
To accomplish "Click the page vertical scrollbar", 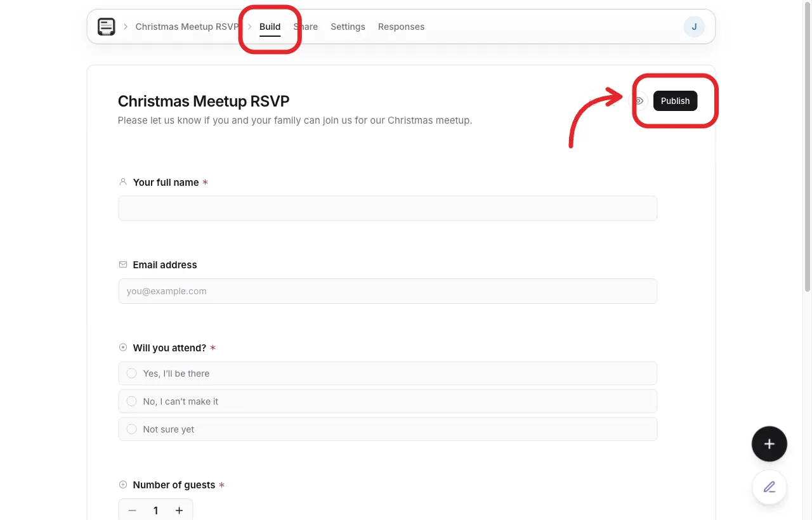I will 808,146.
